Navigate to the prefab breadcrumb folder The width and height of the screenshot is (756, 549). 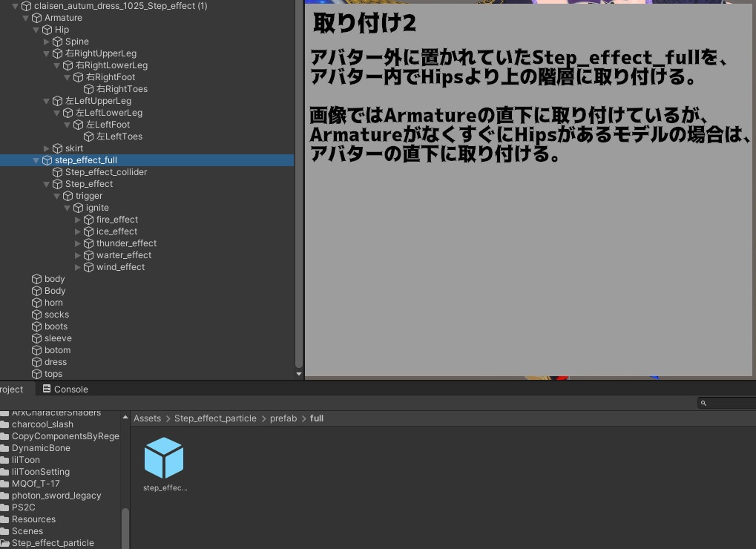pyautogui.click(x=283, y=418)
